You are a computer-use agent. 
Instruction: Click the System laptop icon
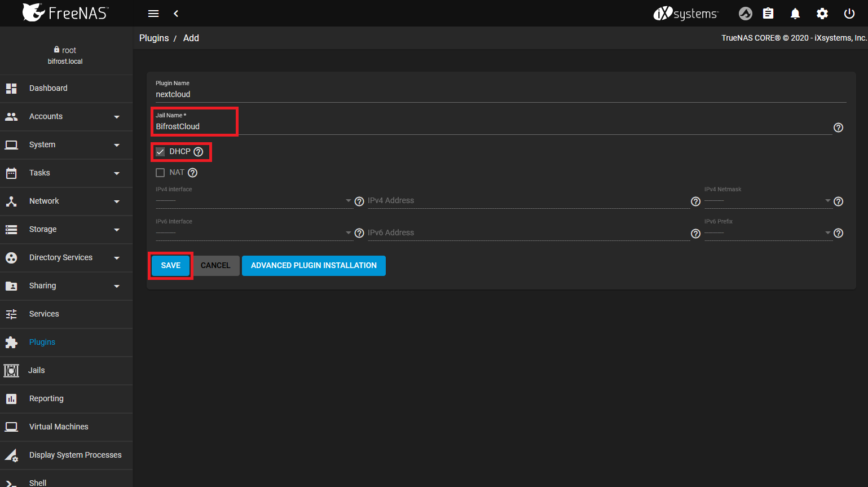(x=11, y=144)
